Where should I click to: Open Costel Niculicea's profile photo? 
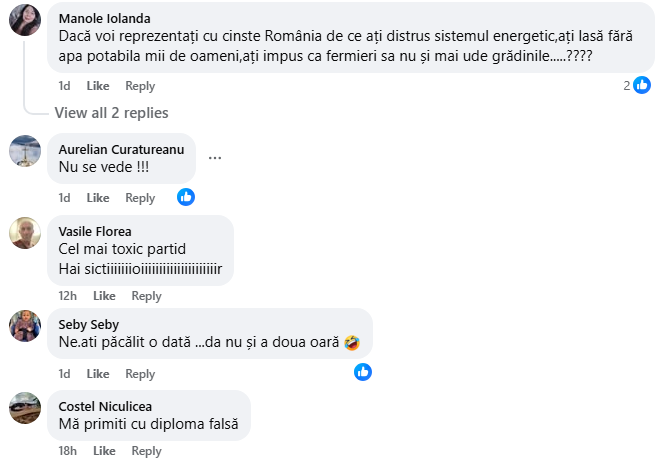point(25,407)
